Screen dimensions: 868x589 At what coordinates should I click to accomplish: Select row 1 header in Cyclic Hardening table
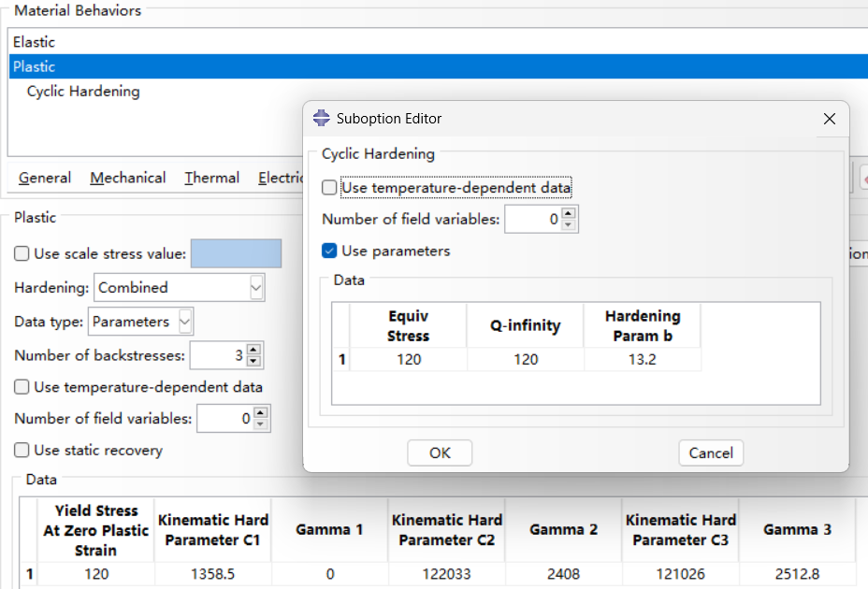341,359
